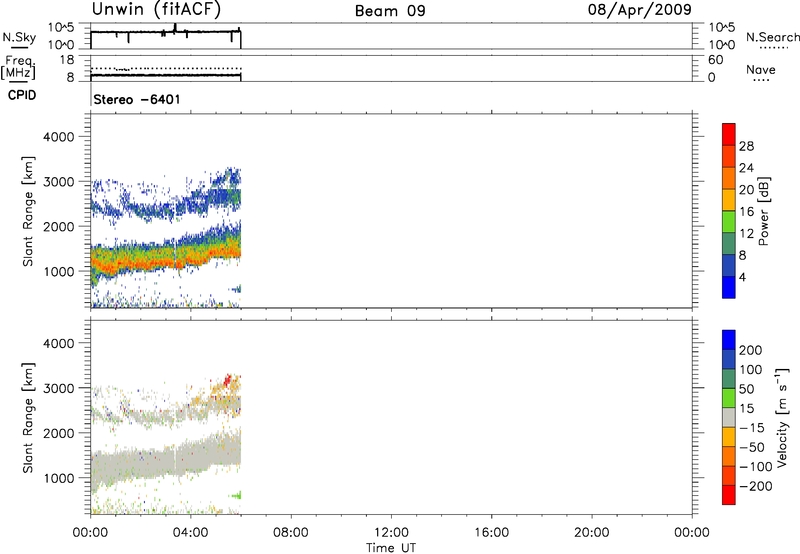Click the '-200' tick on the Velocity scale

pyautogui.click(x=756, y=486)
